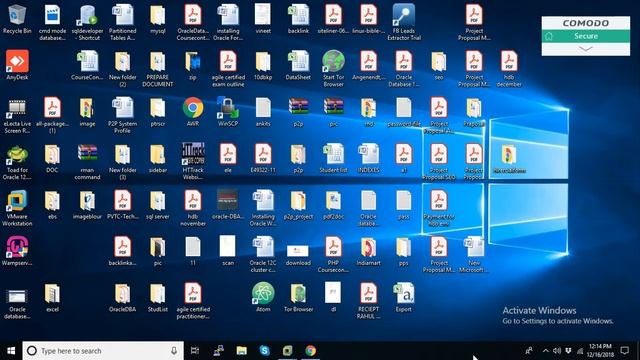Select the Indiamart desktop icon
640x360 pixels.
[369, 251]
